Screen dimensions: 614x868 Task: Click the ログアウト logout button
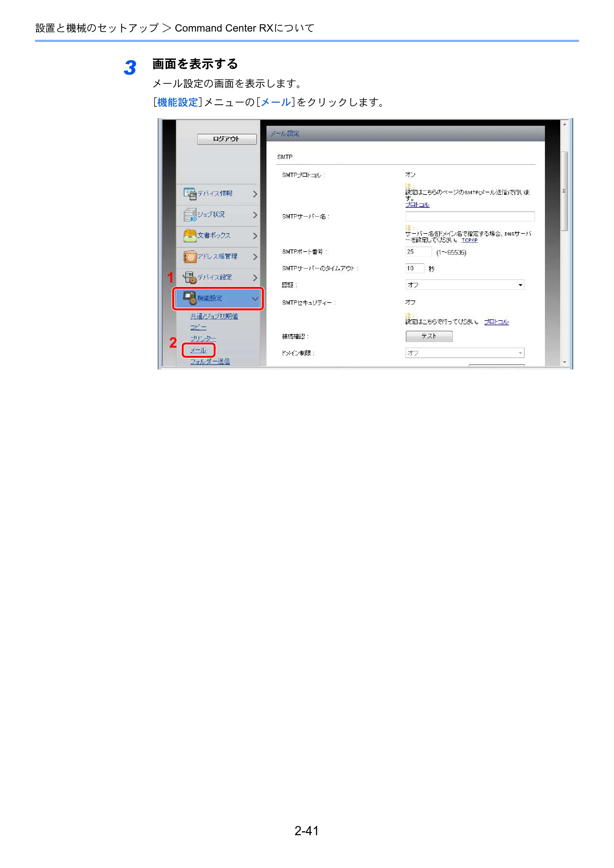pyautogui.click(x=227, y=139)
